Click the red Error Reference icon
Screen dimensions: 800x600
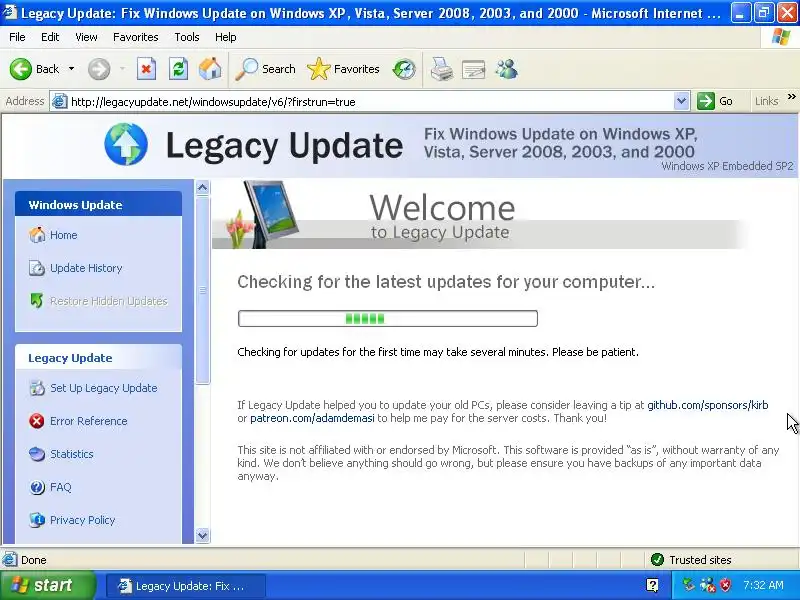point(37,421)
